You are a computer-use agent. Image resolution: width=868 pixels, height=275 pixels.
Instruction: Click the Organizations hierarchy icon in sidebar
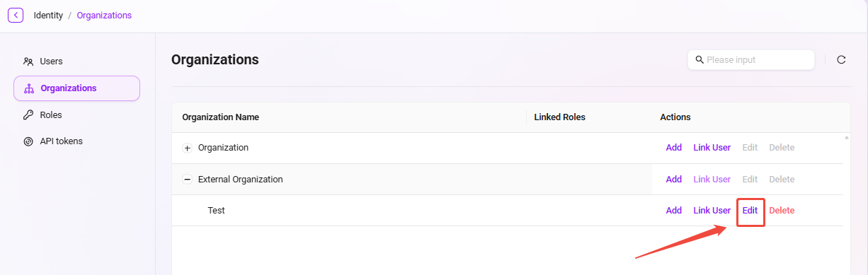[x=29, y=88]
